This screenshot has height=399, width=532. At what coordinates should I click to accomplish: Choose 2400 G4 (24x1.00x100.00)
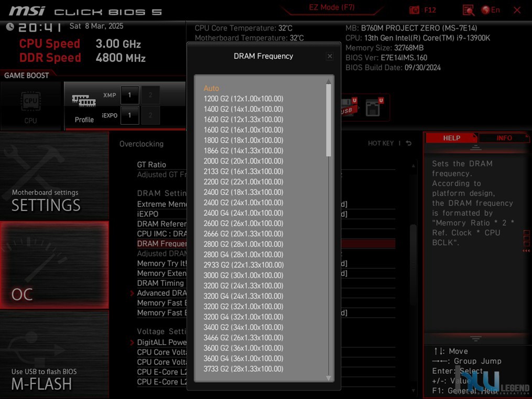243,213
